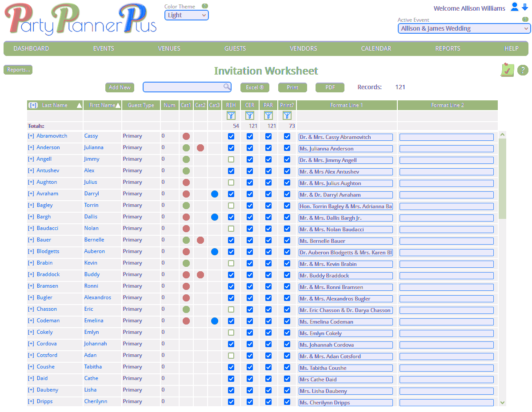Check REH for Angell
This screenshot has width=532, height=412.
231,159
